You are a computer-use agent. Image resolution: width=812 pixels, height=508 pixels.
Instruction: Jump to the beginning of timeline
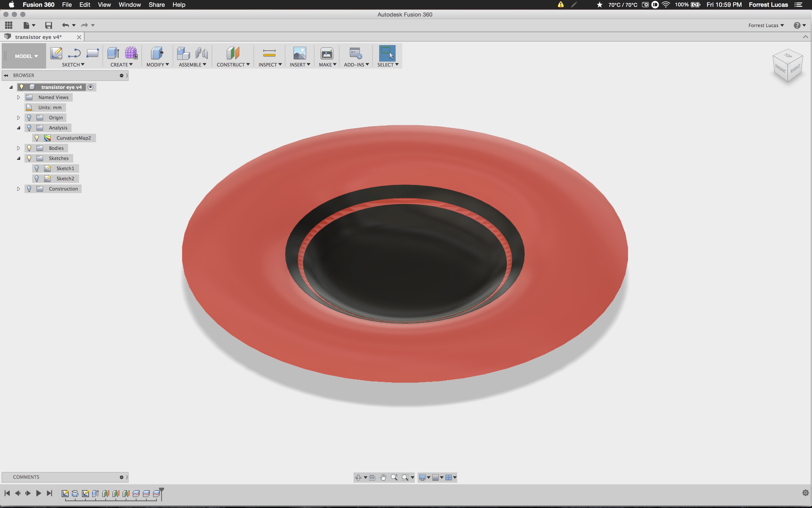pyautogui.click(x=7, y=493)
